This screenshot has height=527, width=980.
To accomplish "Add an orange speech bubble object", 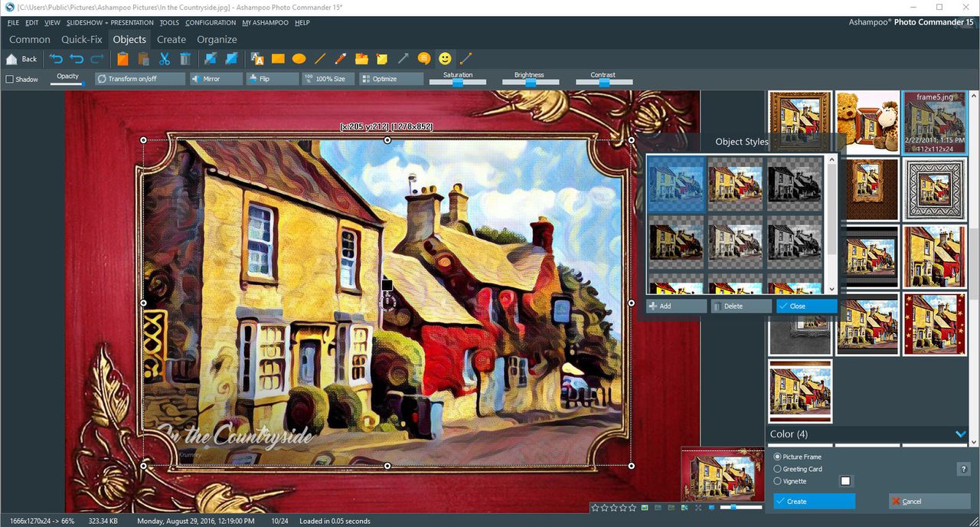I will pyautogui.click(x=423, y=59).
